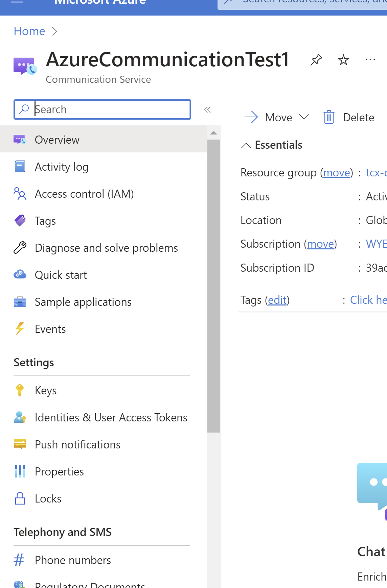Click the Quick start cloud icon

[20, 274]
